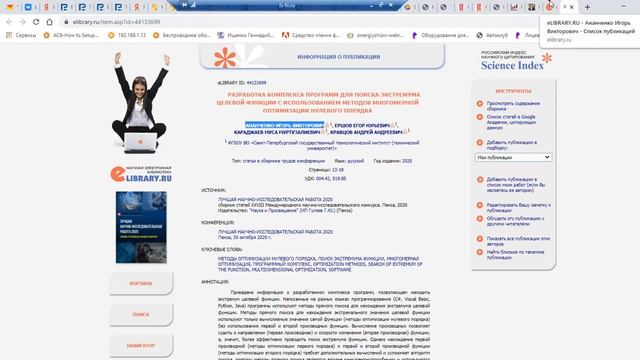Image resolution: width=640 pixels, height=360 pixels.
Task: Click the browser forward arrow
Action: (x=22, y=22)
